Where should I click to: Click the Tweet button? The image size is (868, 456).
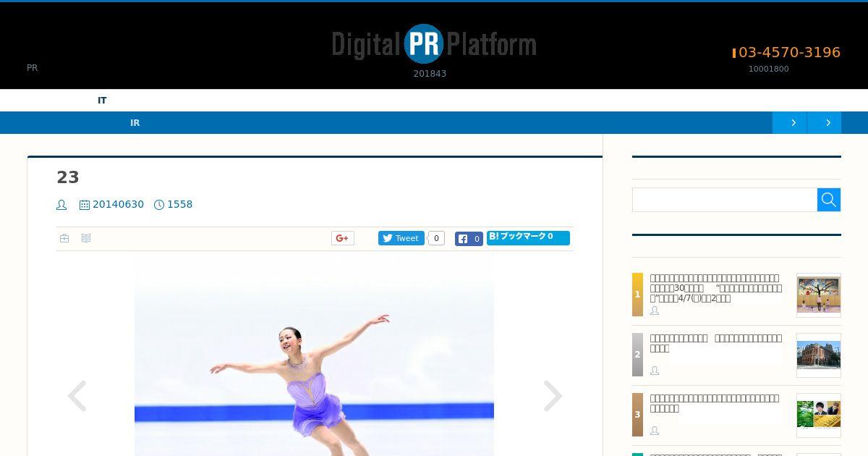pyautogui.click(x=401, y=238)
